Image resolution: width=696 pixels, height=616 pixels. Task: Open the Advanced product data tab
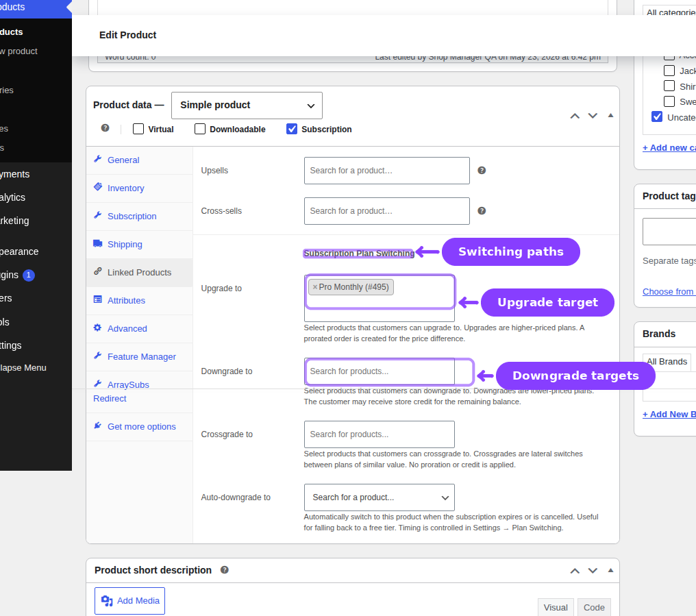click(x=140, y=329)
